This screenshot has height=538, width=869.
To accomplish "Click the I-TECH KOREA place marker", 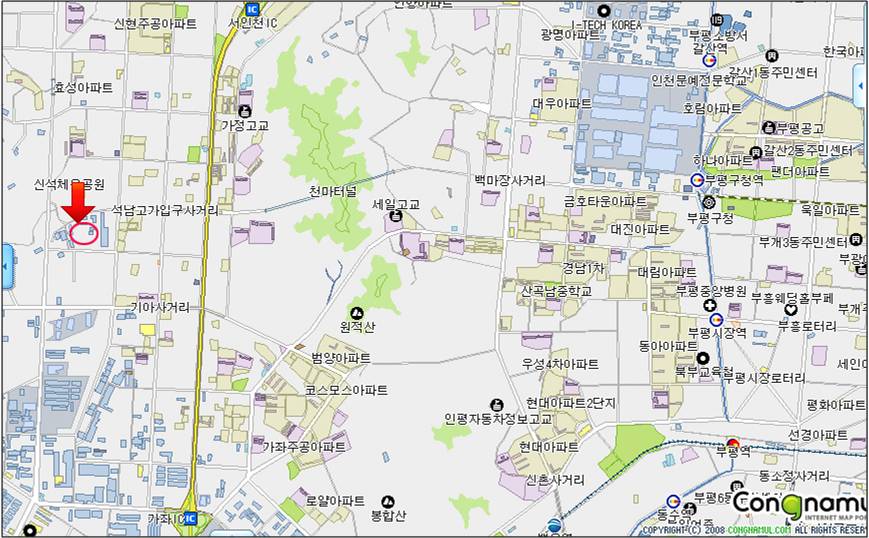I will 603,9.
